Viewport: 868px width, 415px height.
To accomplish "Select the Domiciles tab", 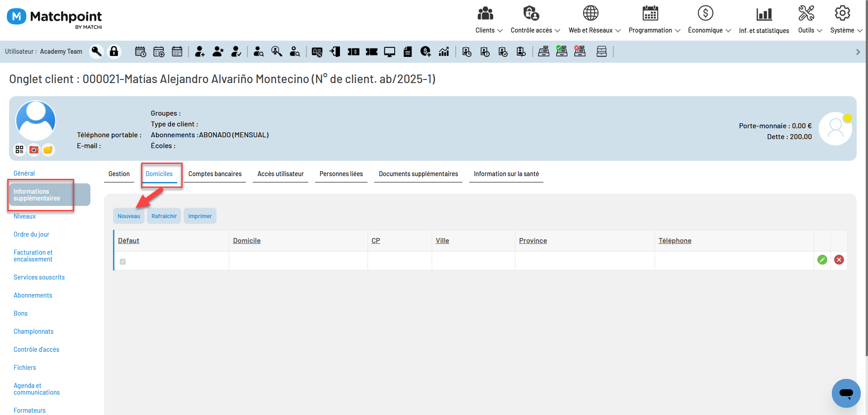I will tap(159, 174).
